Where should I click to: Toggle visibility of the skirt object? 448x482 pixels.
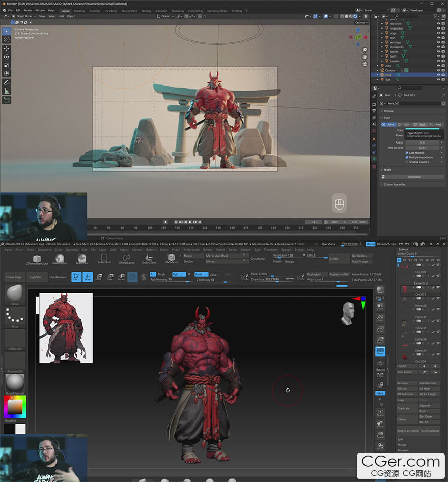438,38
